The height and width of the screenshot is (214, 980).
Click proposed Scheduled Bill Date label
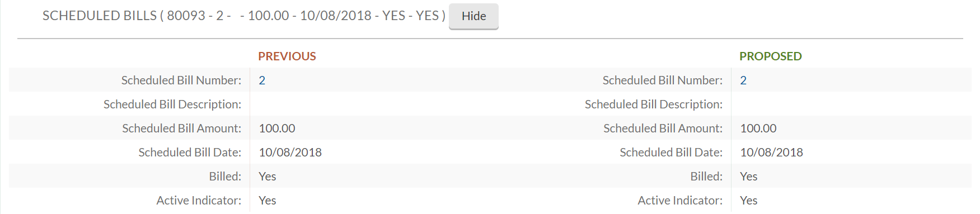coord(671,153)
